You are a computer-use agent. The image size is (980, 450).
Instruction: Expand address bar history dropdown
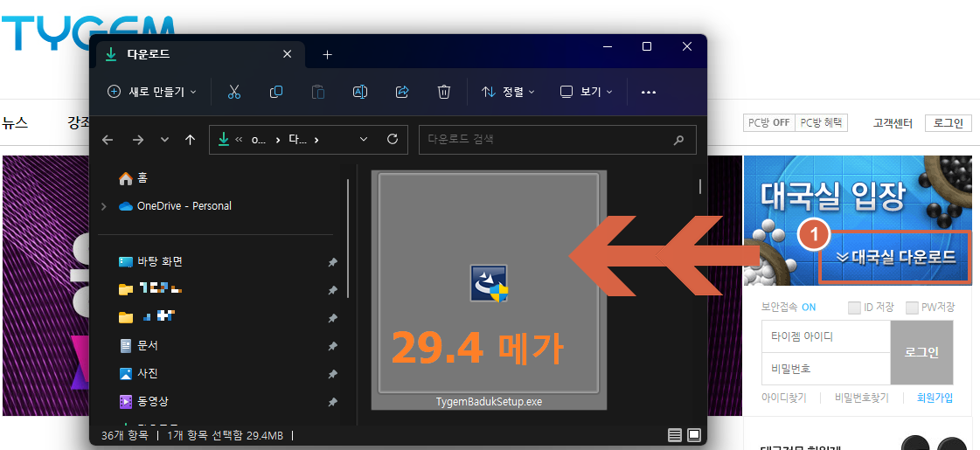tap(364, 139)
